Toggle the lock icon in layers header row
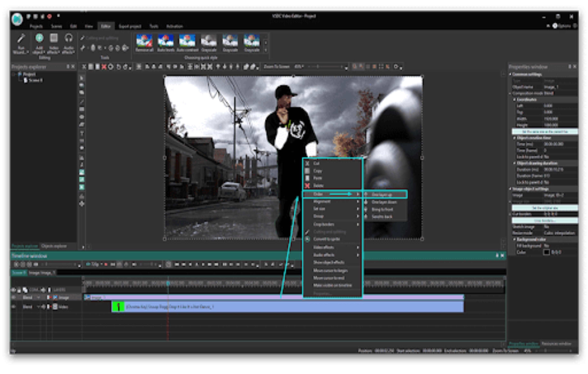Screen dimensions: 588x374 point(19,290)
